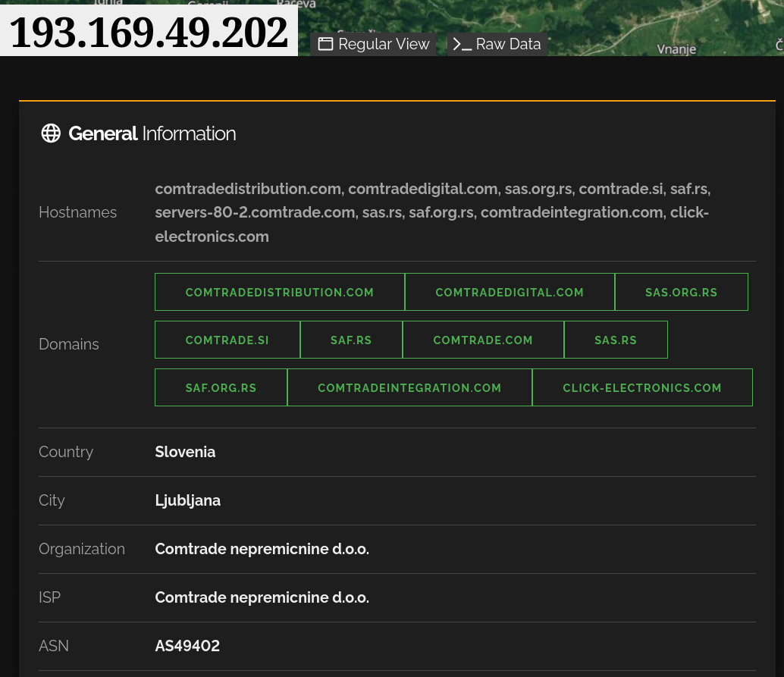
Task: Switch to Regular View tab
Action: click(374, 44)
